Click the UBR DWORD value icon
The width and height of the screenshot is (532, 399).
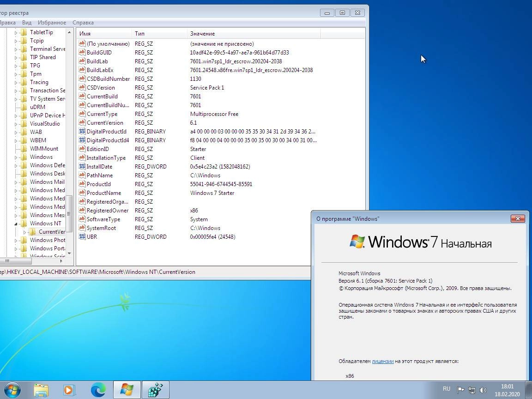(82, 237)
